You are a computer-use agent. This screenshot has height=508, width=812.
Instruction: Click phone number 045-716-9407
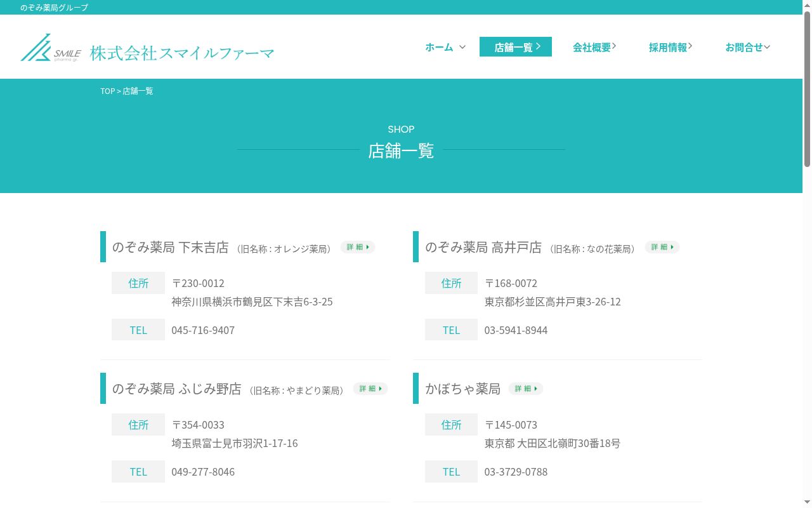(203, 330)
